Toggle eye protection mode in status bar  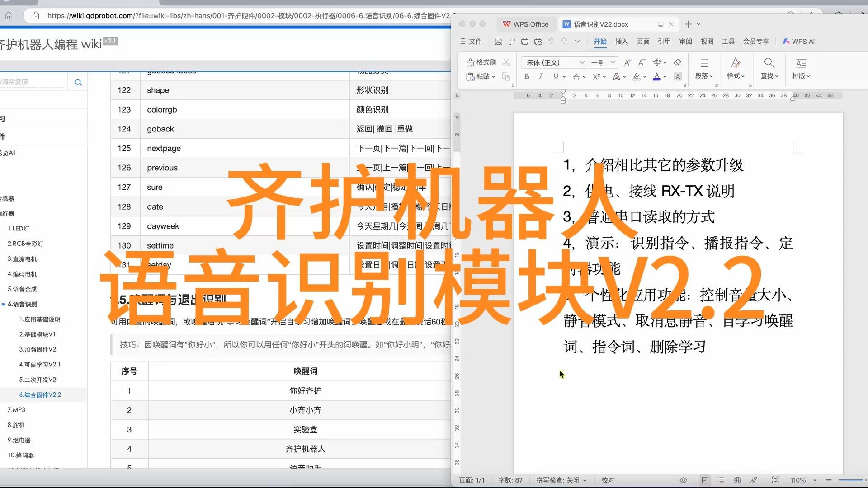click(x=683, y=480)
